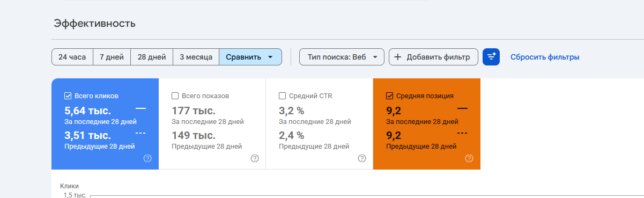Click the 5,64 тыс. clicks value

88,111
